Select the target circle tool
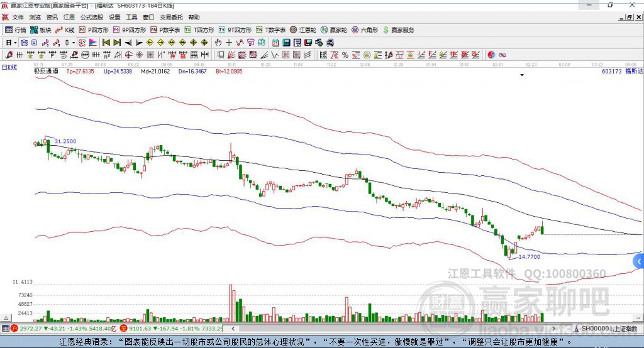Image resolution: width=644 pixels, height=348 pixels. click(128, 55)
